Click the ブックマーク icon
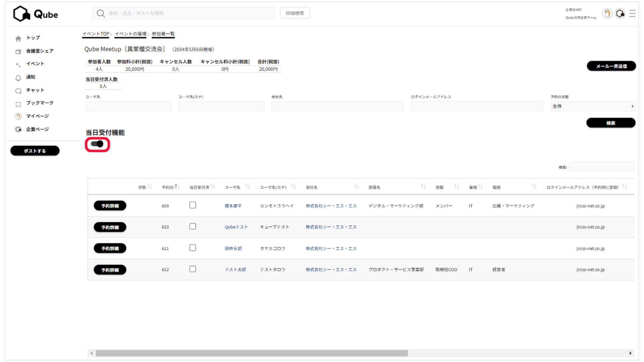The width and height of the screenshot is (644, 362). 18,104
